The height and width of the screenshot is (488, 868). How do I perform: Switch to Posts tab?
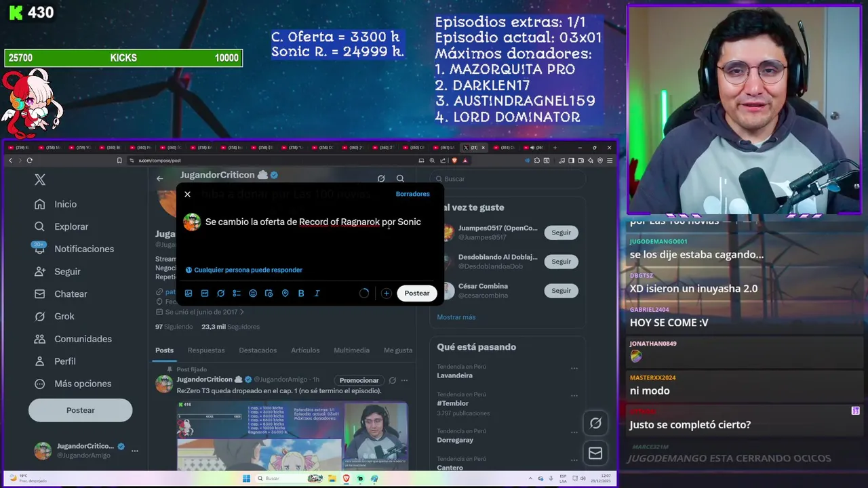tap(164, 350)
